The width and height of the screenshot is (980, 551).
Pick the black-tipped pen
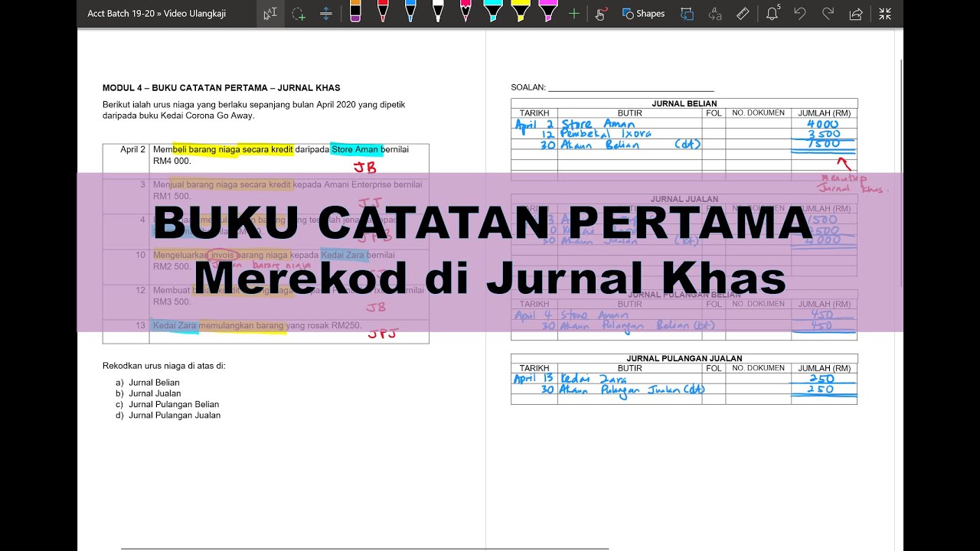[438, 11]
